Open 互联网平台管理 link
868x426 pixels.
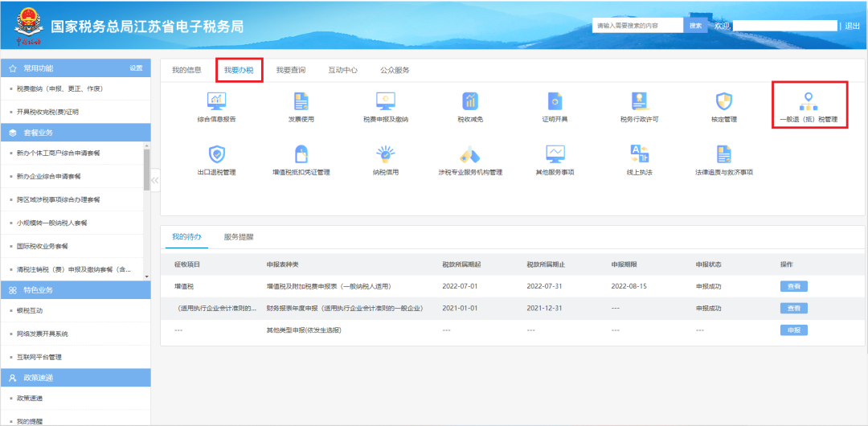39,358
